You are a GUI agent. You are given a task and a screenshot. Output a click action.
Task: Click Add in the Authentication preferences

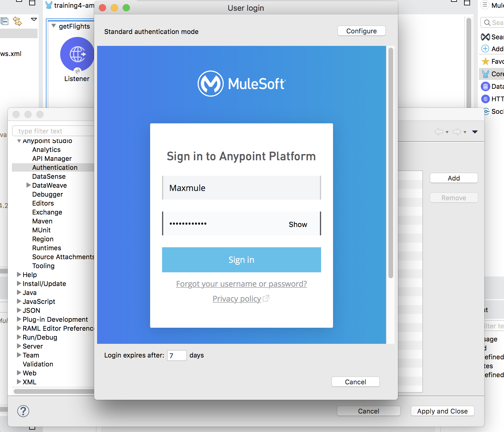point(454,178)
